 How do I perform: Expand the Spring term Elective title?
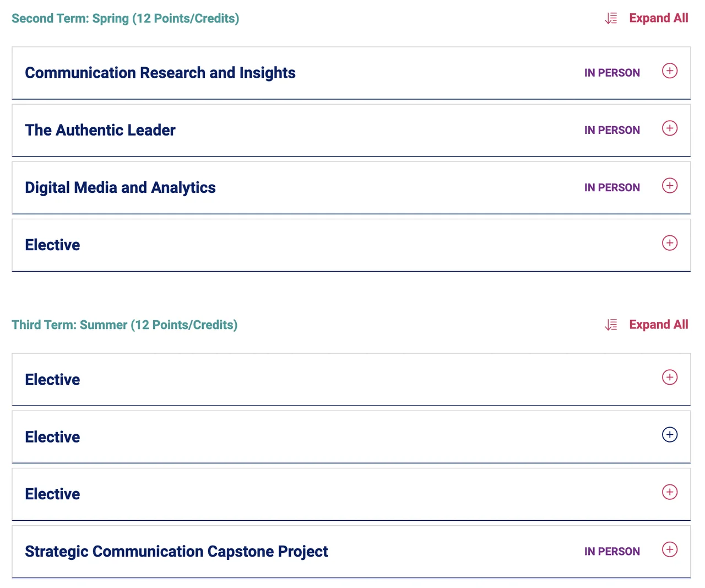pos(52,245)
